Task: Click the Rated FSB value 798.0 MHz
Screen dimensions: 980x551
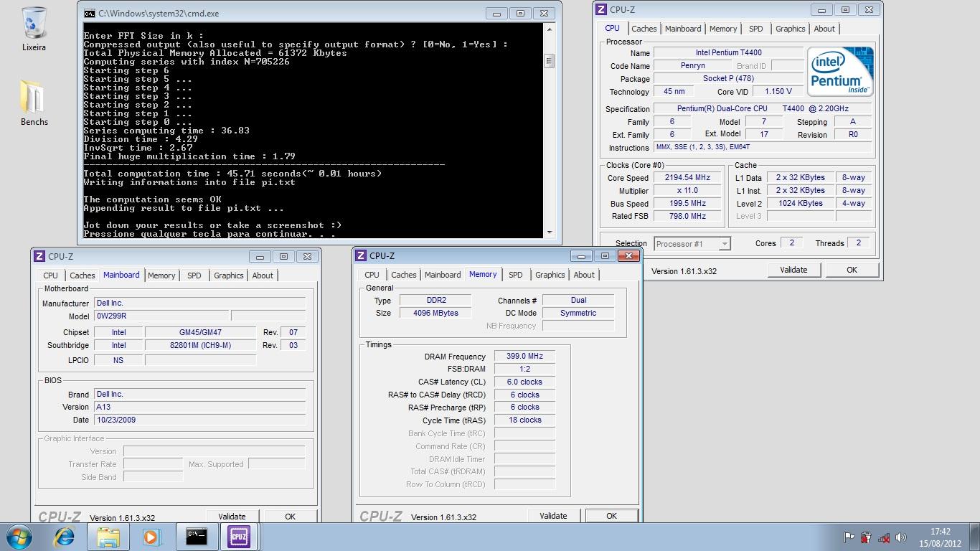Action: 687,216
